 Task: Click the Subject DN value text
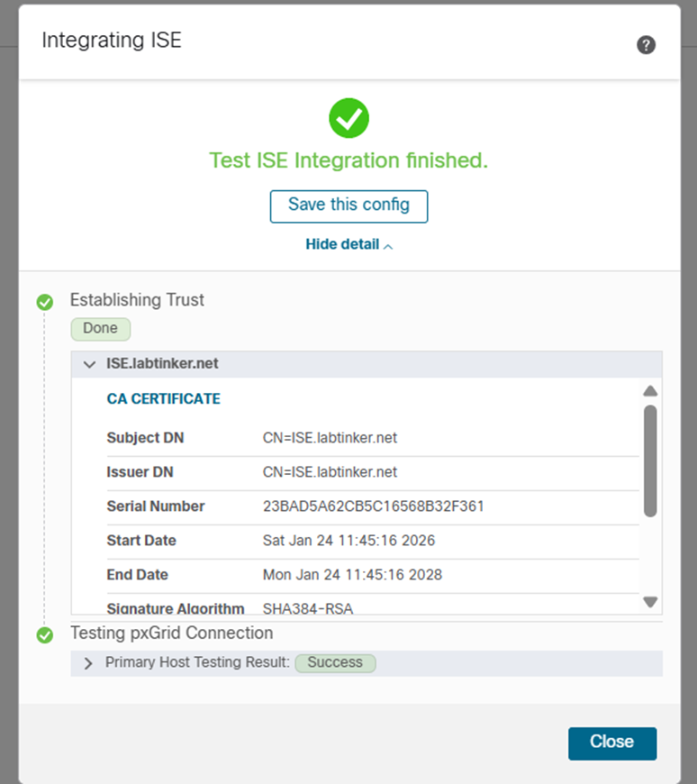tap(330, 438)
